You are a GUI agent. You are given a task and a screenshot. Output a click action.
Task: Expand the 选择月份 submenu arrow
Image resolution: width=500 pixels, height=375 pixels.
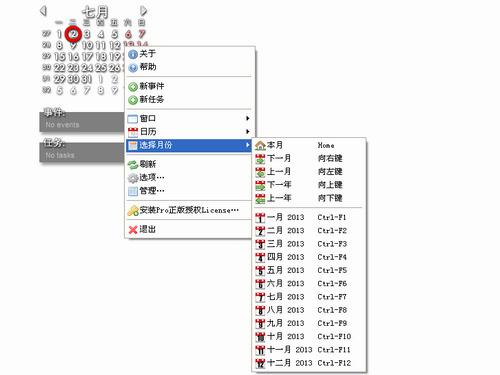click(247, 145)
